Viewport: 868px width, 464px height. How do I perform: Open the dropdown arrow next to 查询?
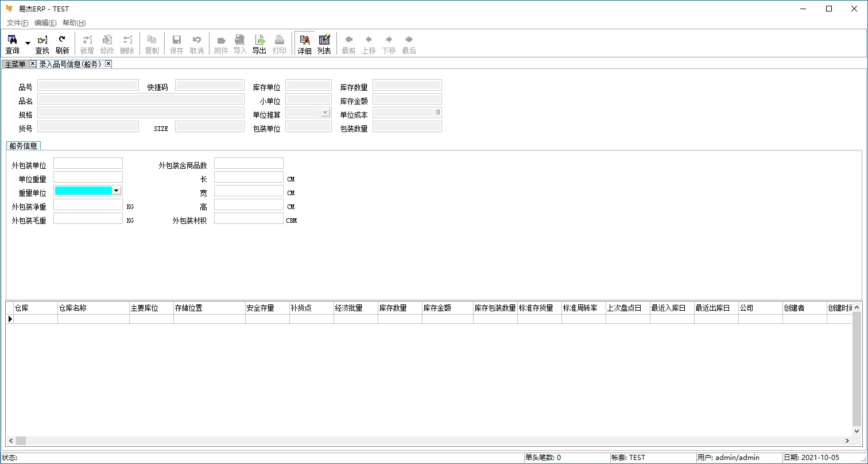(28, 44)
